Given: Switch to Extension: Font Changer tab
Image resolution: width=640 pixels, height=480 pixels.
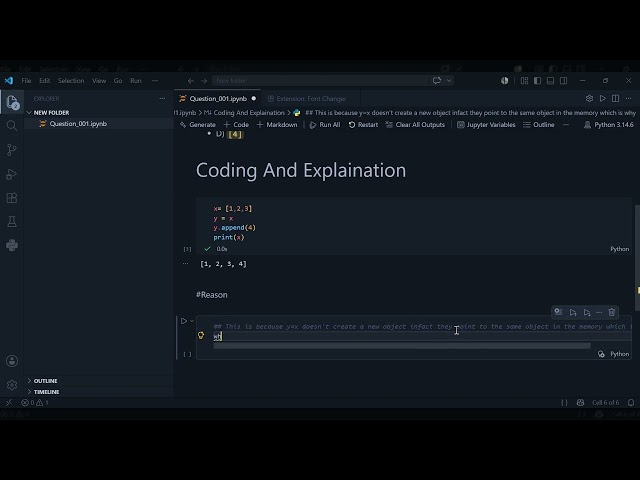Looking at the screenshot, I should [311, 99].
